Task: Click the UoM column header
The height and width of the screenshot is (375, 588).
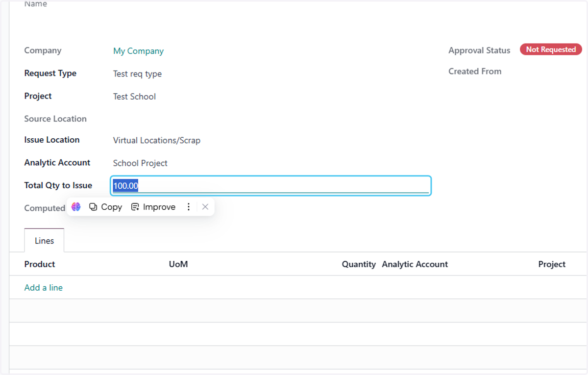Action: coord(178,264)
